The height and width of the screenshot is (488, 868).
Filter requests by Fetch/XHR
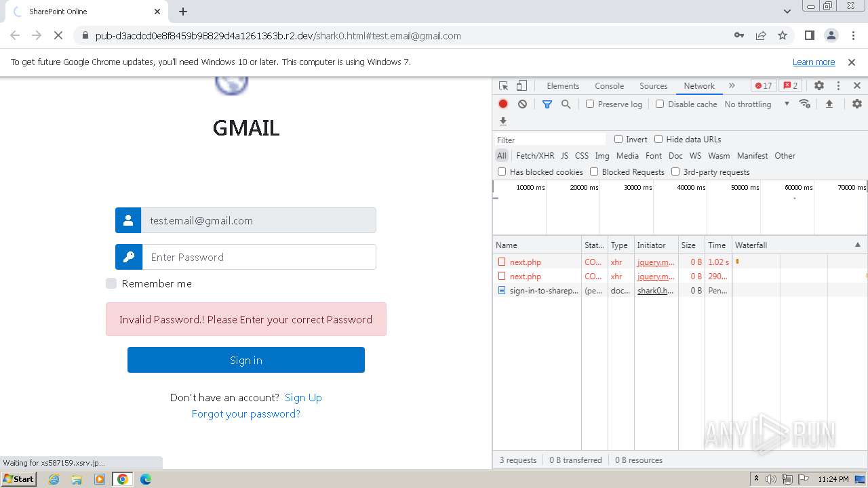coord(535,156)
